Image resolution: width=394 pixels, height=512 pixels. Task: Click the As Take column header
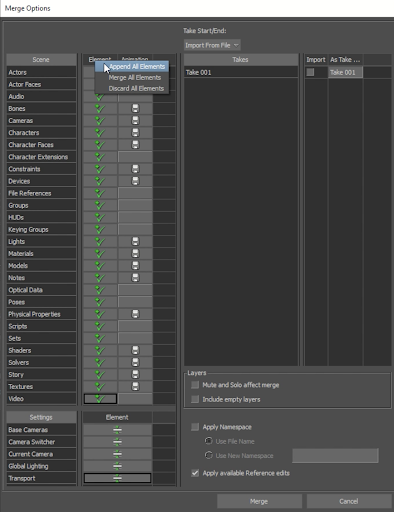click(x=345, y=60)
